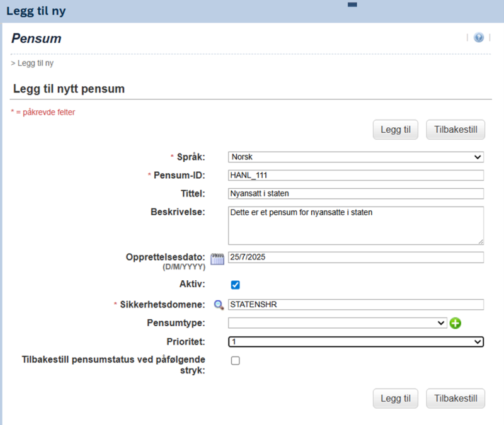The height and width of the screenshot is (425, 504).
Task: Enable Tilbakestill pensumstatus ved påfølgende stryk
Action: click(235, 361)
